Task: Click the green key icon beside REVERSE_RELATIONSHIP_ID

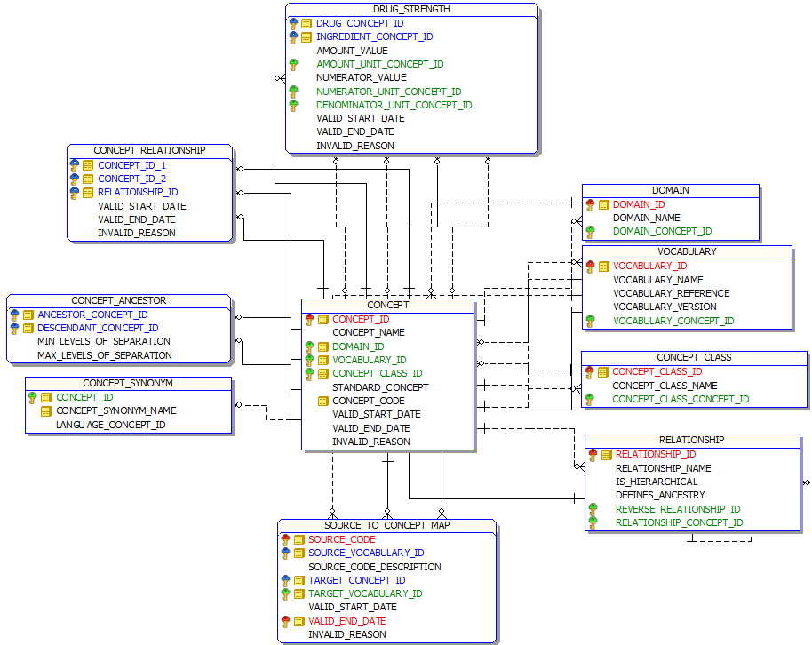Action: 593,509
